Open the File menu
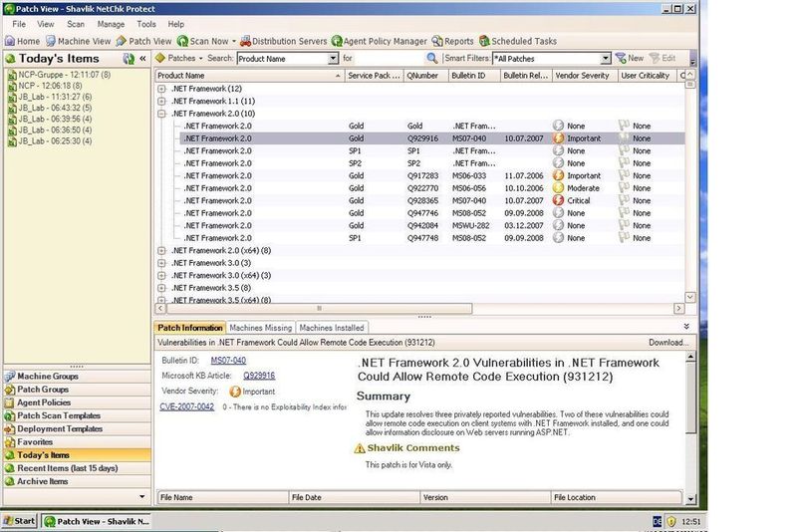Screen dimensions: 797x532 [19, 24]
